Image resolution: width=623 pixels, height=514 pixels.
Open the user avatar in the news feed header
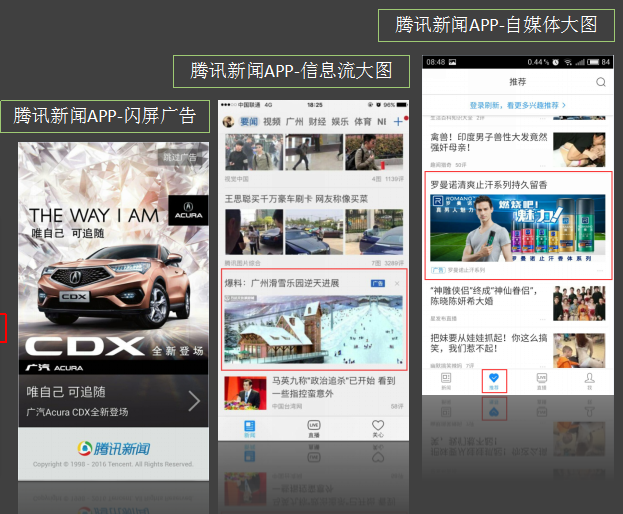coord(228,122)
